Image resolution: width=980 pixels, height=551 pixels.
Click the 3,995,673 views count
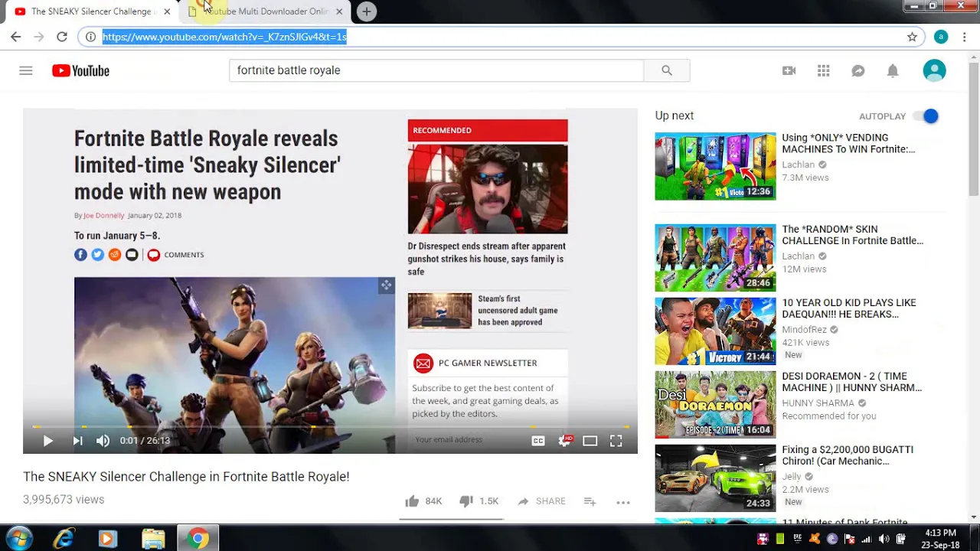click(64, 500)
